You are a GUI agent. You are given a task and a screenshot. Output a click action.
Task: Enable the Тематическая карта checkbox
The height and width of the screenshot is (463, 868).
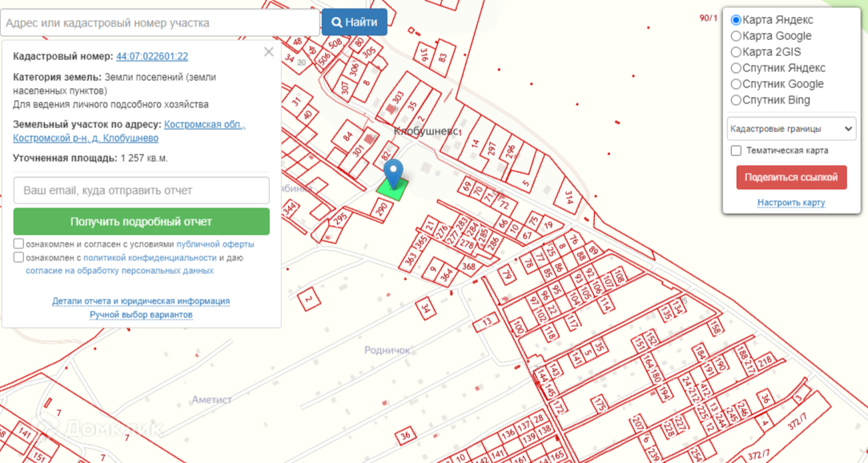[x=736, y=151]
